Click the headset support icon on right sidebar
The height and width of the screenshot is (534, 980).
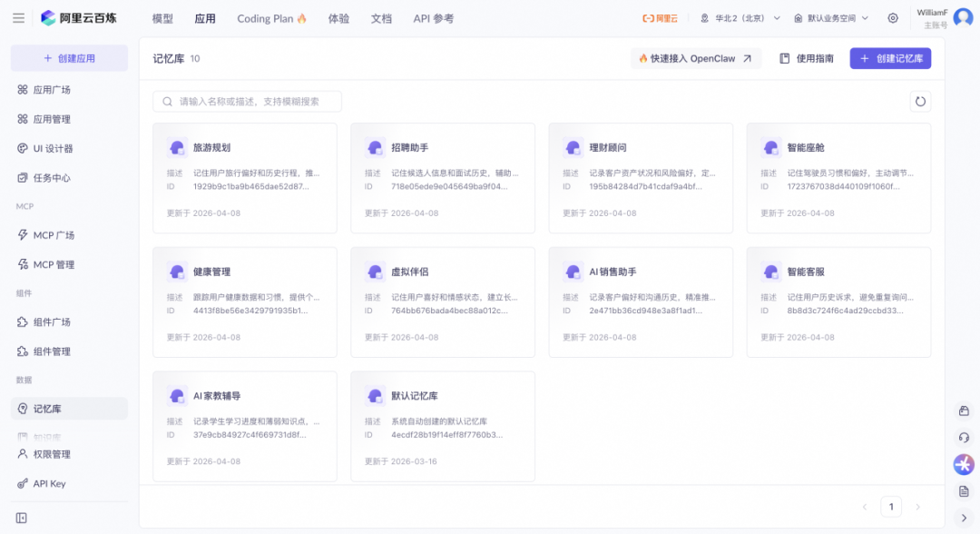pos(964,437)
